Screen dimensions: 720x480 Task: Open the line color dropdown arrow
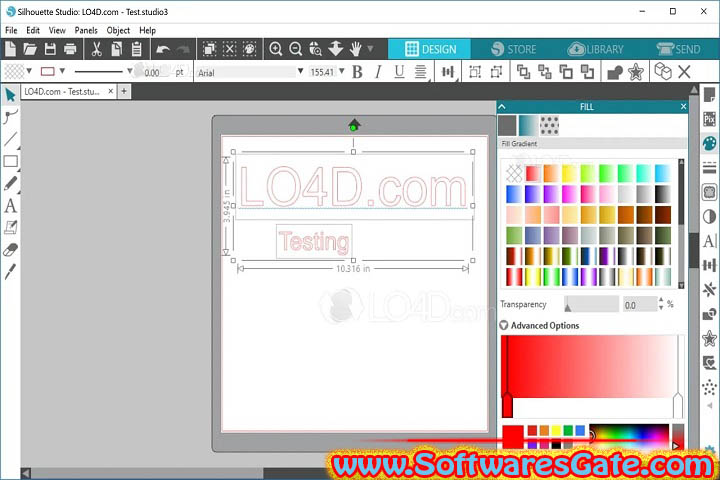tap(62, 71)
